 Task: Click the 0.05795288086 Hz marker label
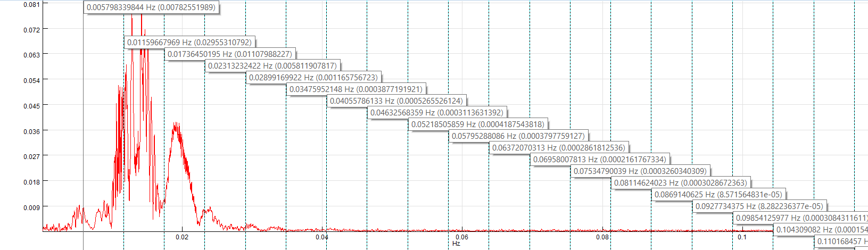click(x=518, y=136)
